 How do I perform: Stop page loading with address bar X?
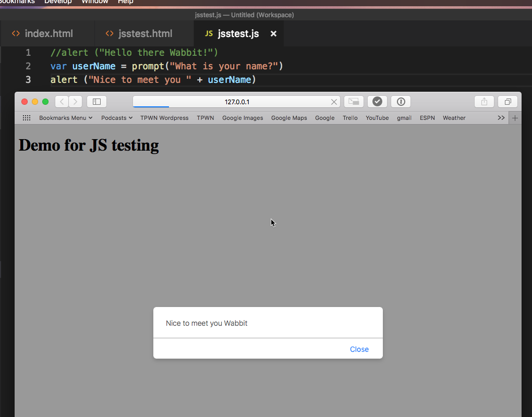click(x=334, y=102)
